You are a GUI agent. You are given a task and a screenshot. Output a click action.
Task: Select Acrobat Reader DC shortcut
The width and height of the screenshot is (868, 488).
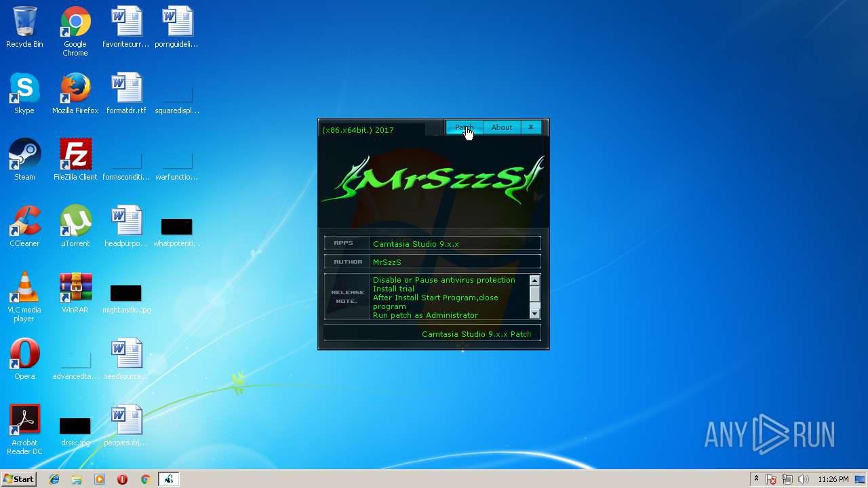click(24, 430)
